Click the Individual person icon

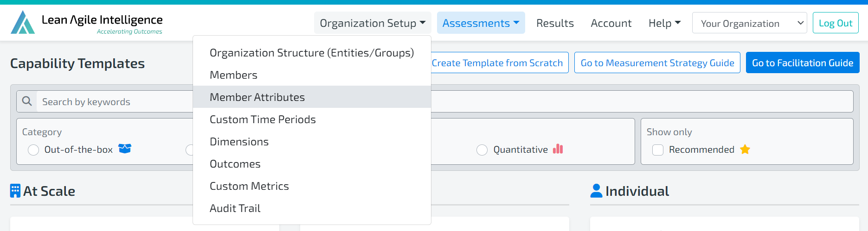(x=596, y=191)
